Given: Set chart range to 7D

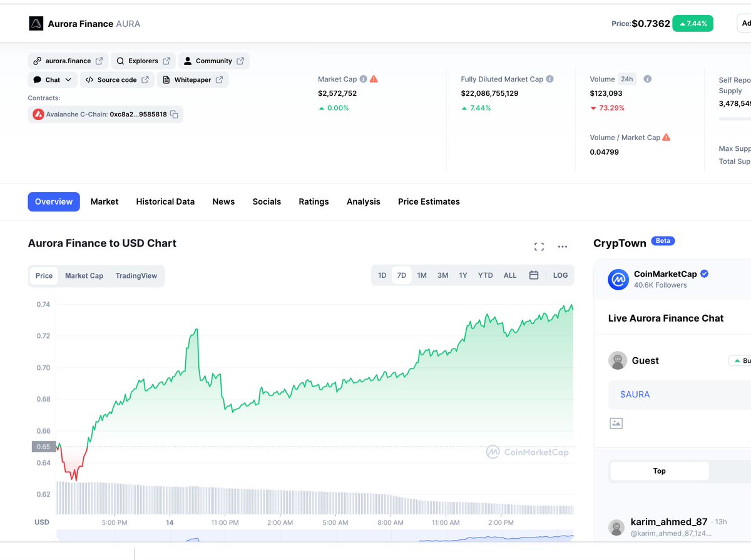Looking at the screenshot, I should (402, 275).
